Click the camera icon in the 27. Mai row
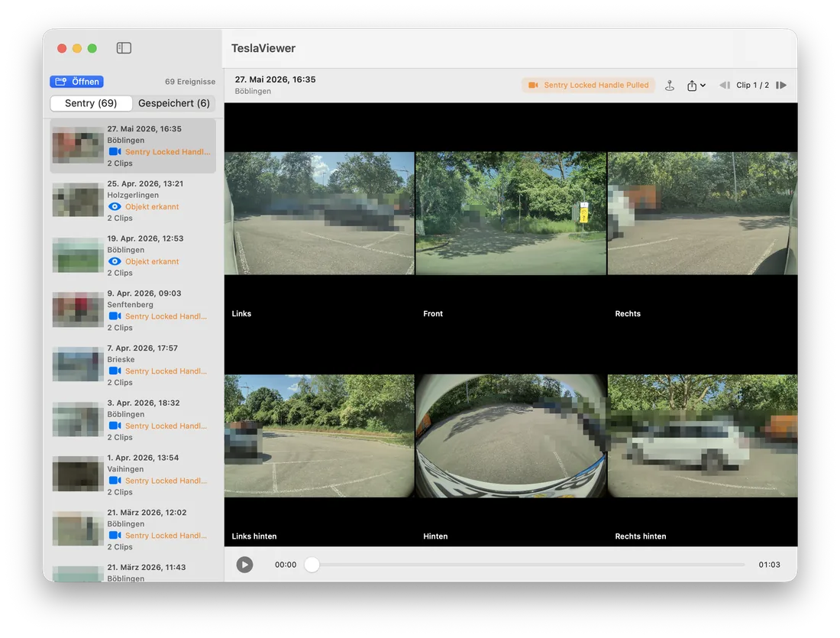 pos(115,152)
